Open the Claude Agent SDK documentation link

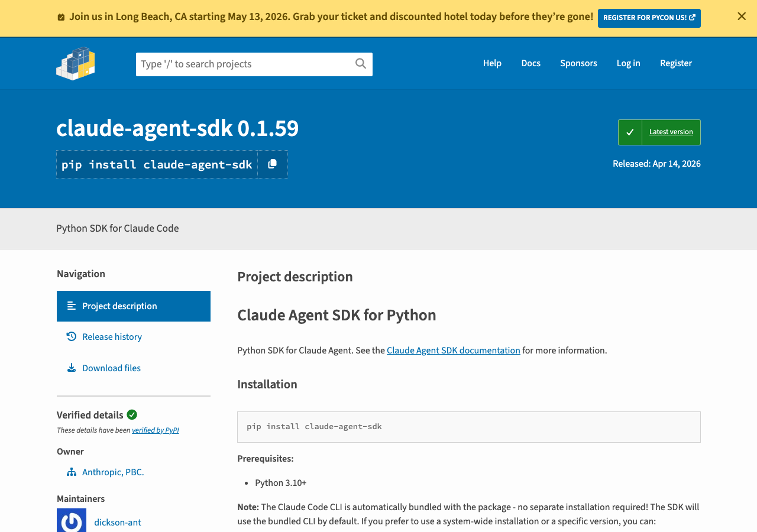click(x=453, y=351)
